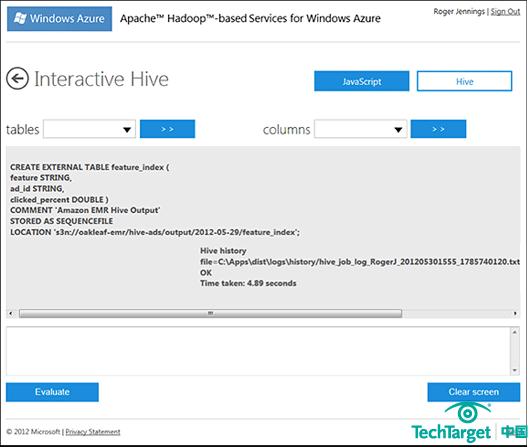This screenshot has width=530, height=447.
Task: Open the columns dropdown list
Action: pos(360,129)
